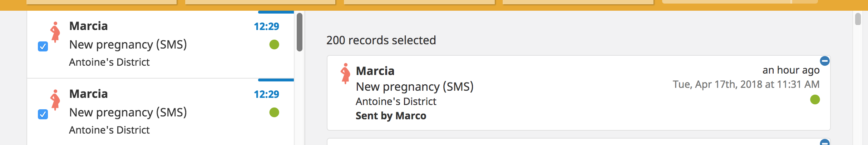Viewport: 868px width, 145px height.
Task: Click the reports list scrollbar thumb
Action: pos(300,32)
